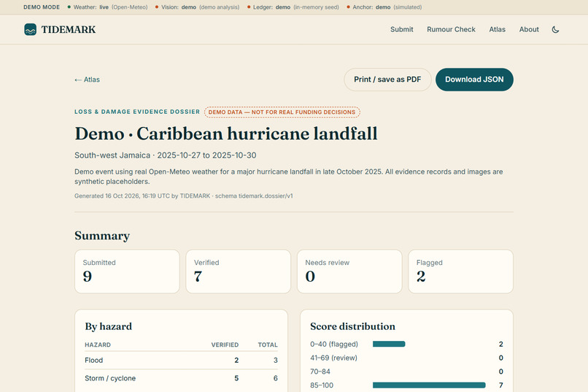
Task: Open Rumour Check in navigation
Action: 451,29
